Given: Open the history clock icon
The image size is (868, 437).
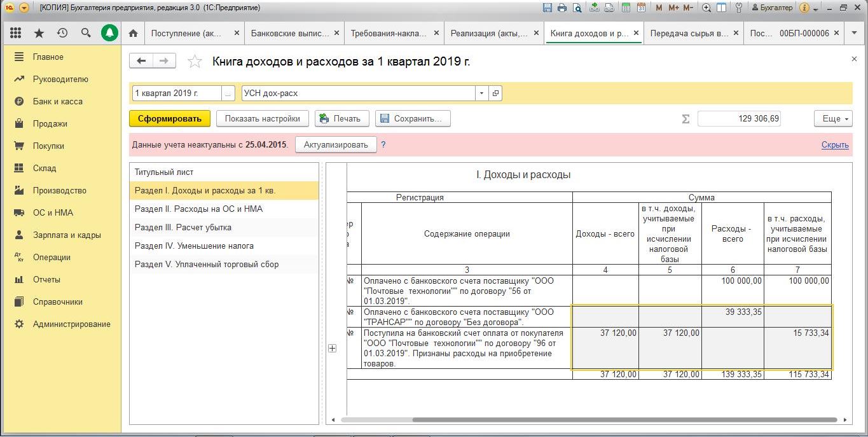Looking at the screenshot, I should (62, 33).
